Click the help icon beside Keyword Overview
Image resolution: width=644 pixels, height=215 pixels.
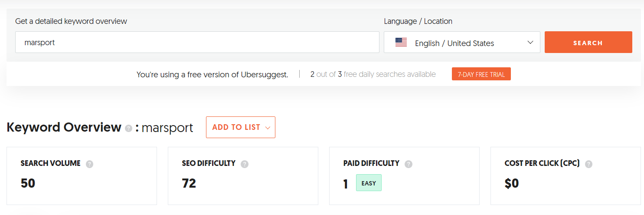coord(128,129)
